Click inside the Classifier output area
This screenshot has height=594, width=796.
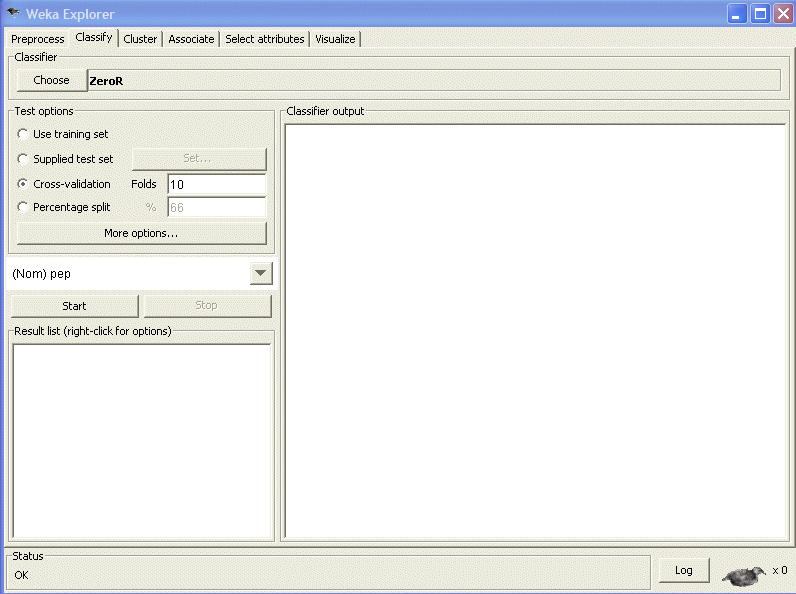tap(535, 330)
